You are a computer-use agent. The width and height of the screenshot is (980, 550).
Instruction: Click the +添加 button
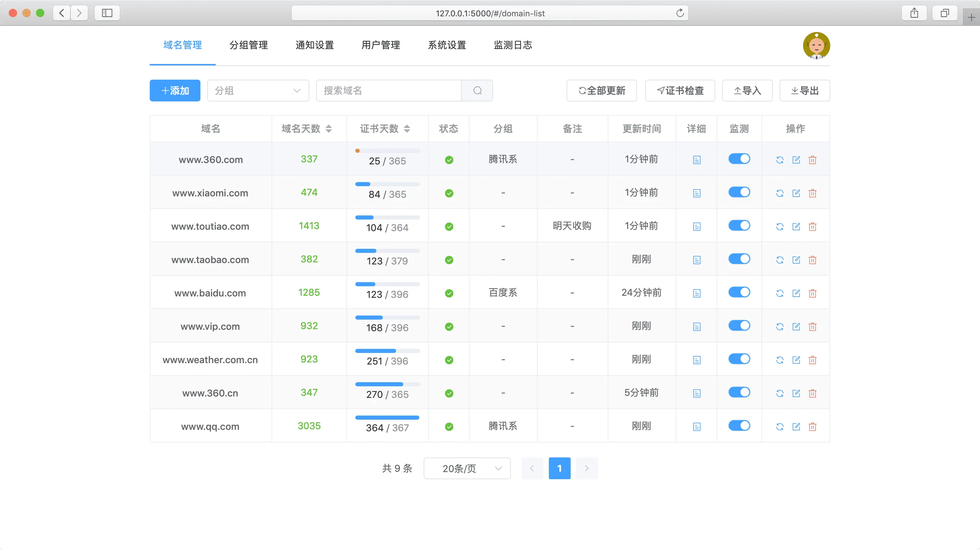[x=175, y=90]
